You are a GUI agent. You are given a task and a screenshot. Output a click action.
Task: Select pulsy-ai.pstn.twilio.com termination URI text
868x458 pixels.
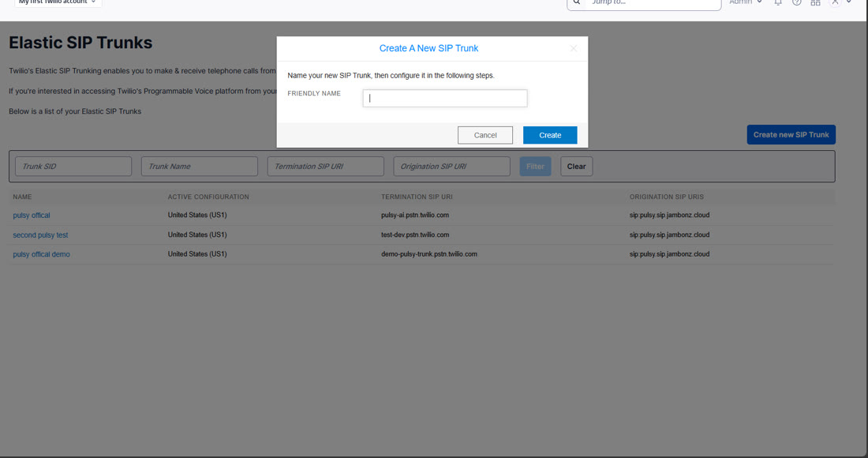click(414, 215)
